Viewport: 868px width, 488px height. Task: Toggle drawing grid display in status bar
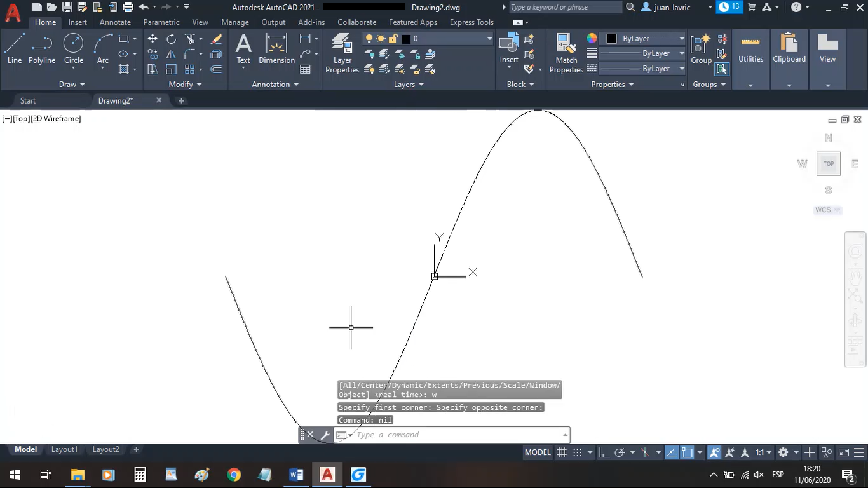coord(562,452)
